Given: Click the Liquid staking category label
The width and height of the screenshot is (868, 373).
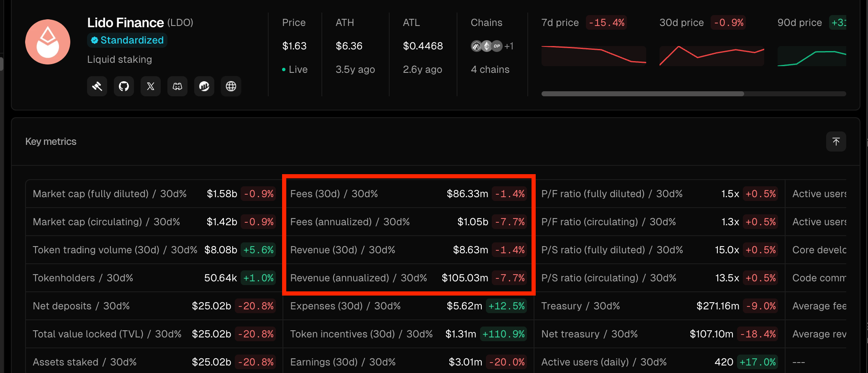Looking at the screenshot, I should [120, 59].
